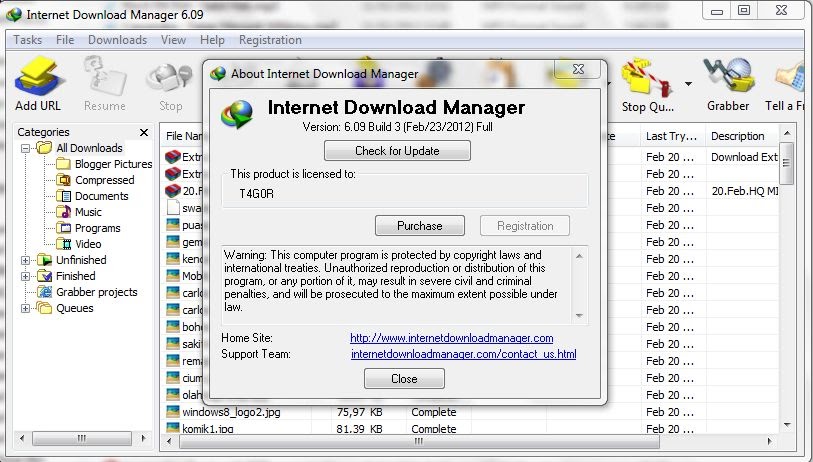Select the Unfinished folder label

(x=81, y=260)
